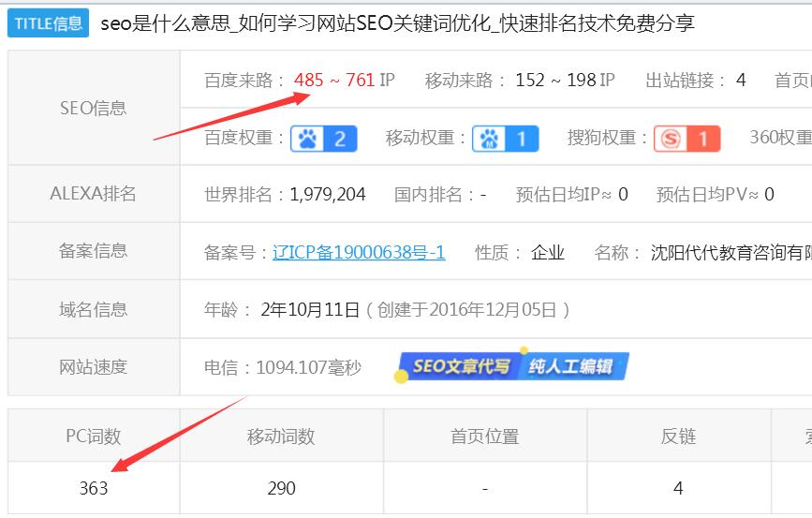Open the 辽ICP备19000638号-1 record link
Image resolution: width=812 pixels, height=518 pixels.
tap(359, 252)
